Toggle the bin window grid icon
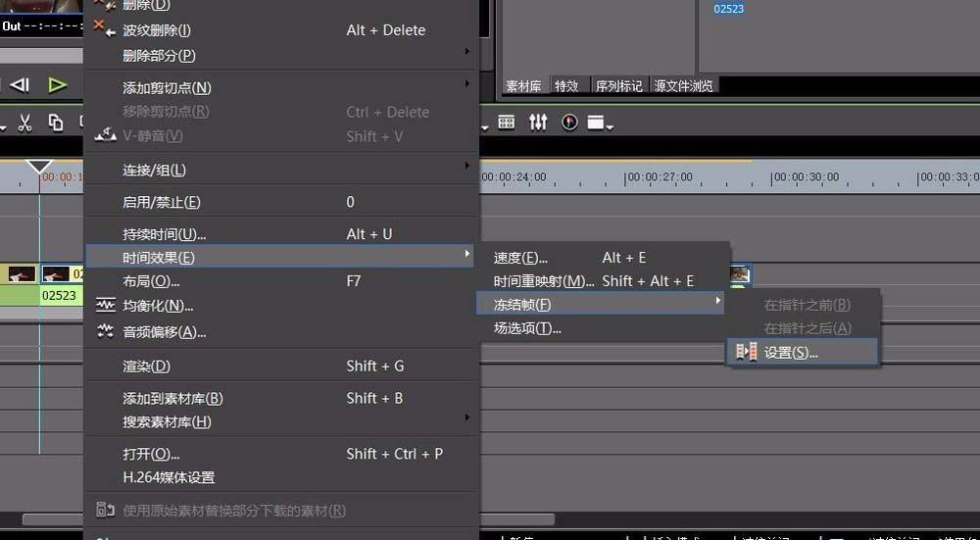Viewport: 980px width, 540px height. tap(507, 122)
